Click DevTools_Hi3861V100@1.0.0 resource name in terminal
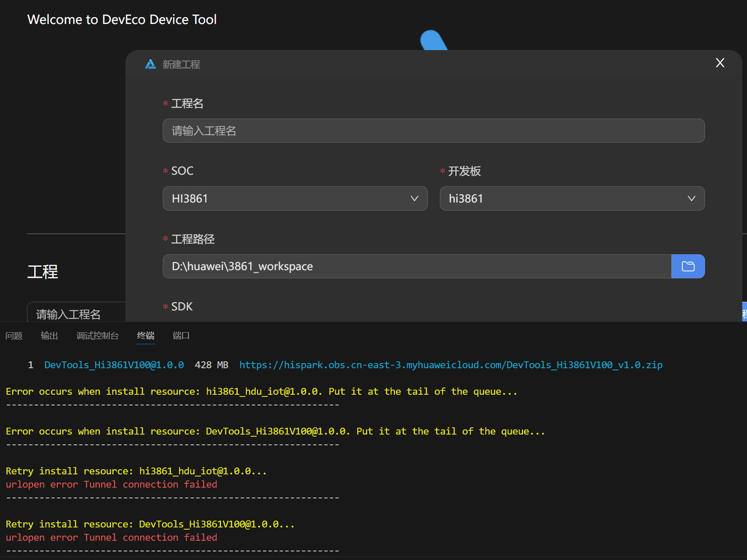The height and width of the screenshot is (560, 747). (114, 365)
